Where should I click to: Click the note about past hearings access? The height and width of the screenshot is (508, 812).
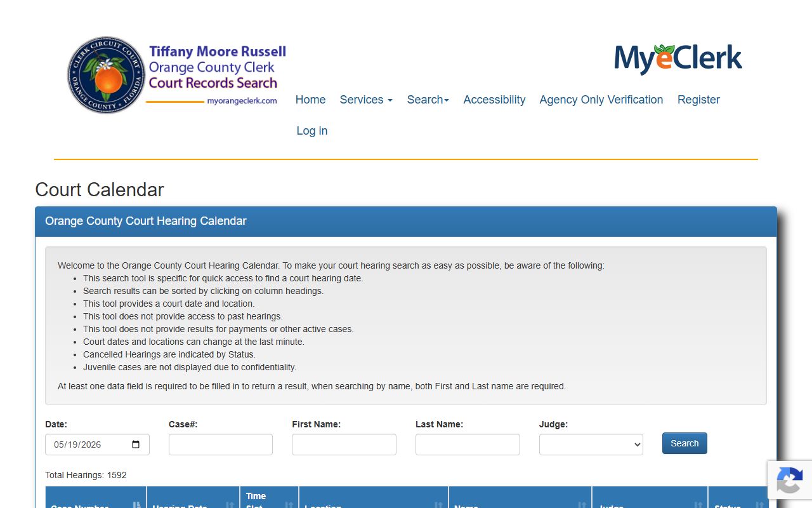183,316
